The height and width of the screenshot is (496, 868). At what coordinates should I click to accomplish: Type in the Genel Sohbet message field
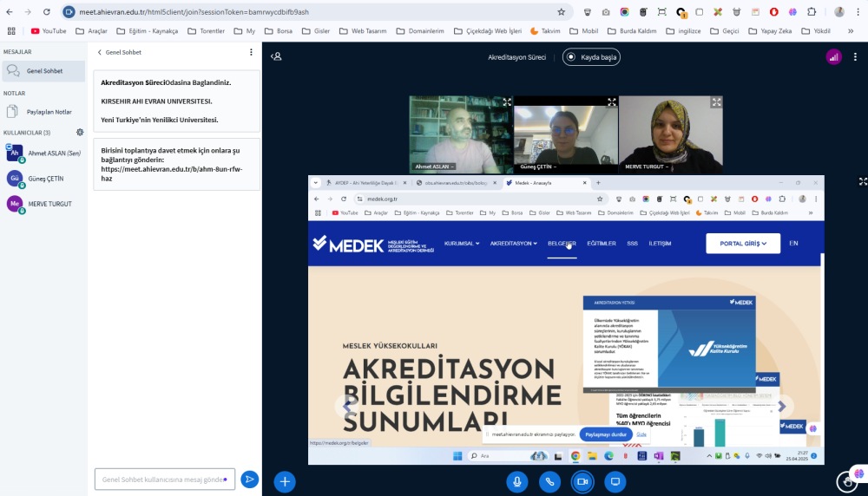coord(164,480)
